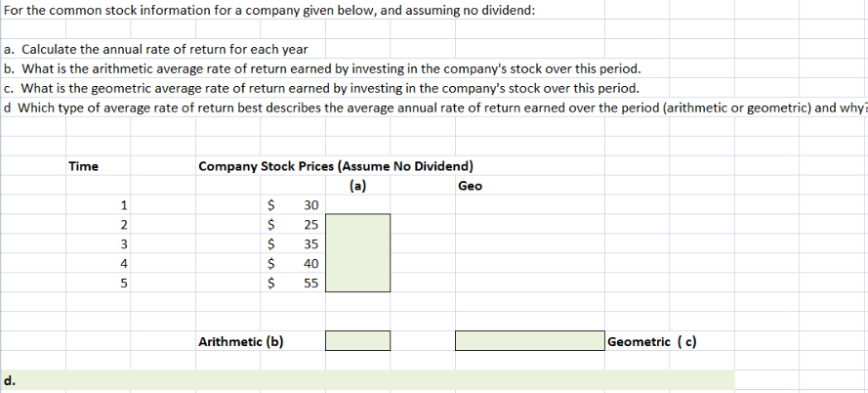Click the Company Stock Prices header cell
The image size is (868, 393).
coord(336,166)
